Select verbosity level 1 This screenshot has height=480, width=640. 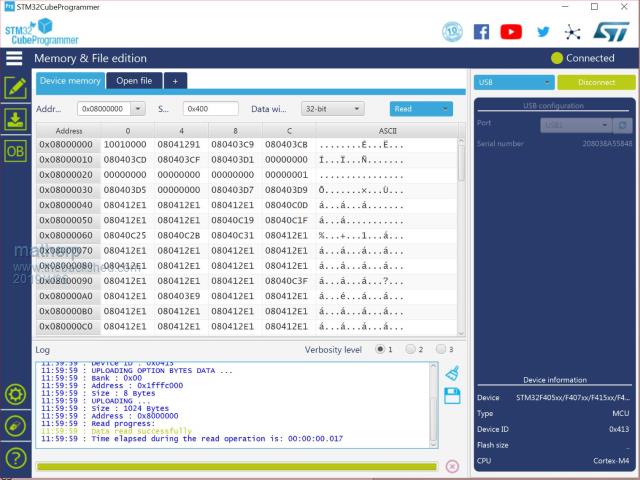(380, 349)
